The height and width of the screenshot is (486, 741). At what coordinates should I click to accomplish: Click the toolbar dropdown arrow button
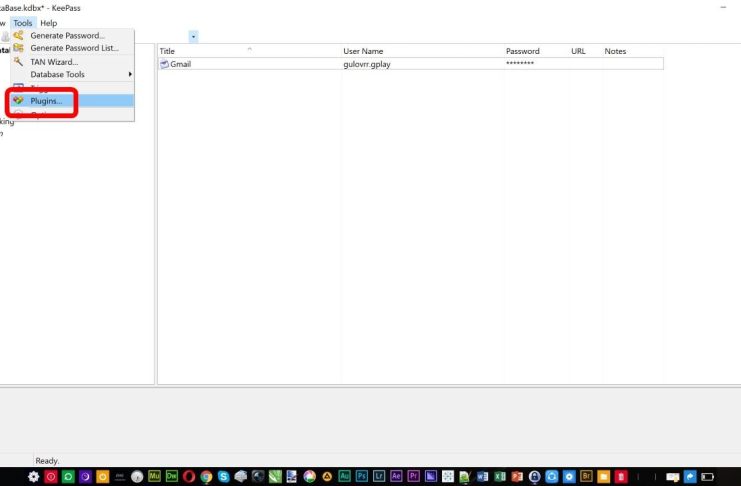click(x=193, y=36)
